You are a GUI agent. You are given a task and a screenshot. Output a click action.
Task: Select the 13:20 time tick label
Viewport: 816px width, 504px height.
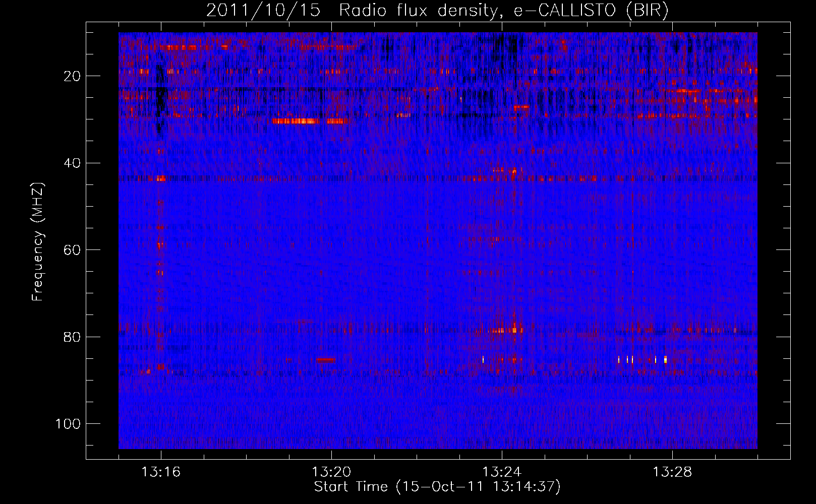331,472
